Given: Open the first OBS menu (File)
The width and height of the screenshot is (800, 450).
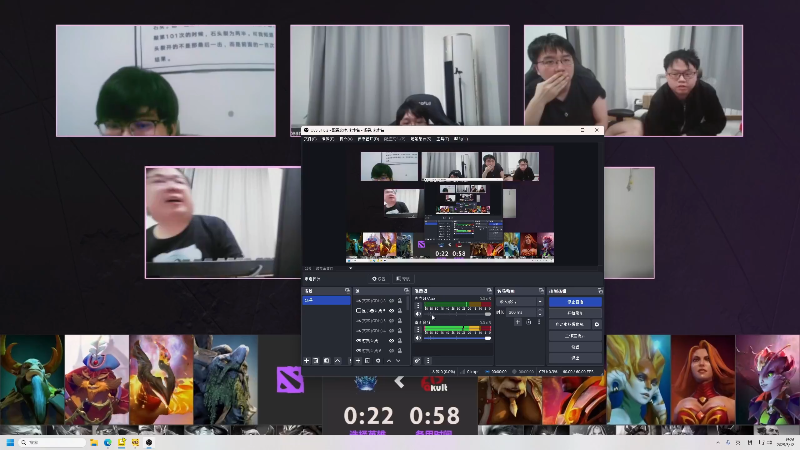Looking at the screenshot, I should 310,139.
